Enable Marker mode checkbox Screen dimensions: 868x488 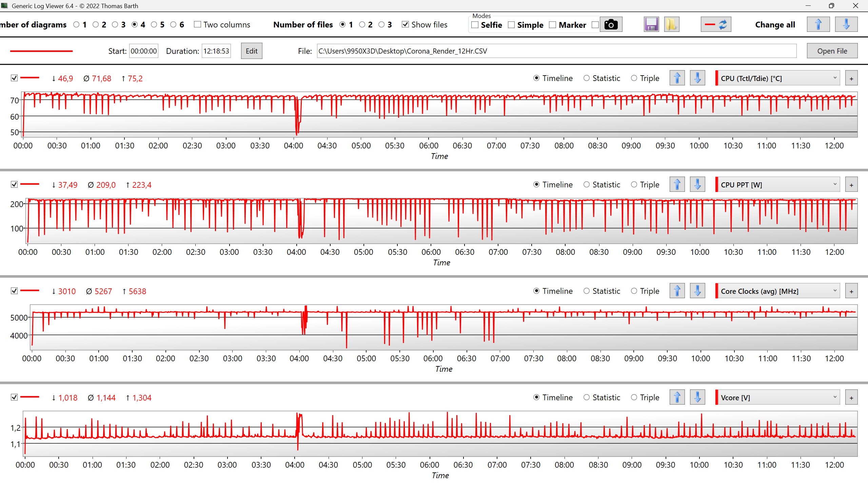[553, 25]
